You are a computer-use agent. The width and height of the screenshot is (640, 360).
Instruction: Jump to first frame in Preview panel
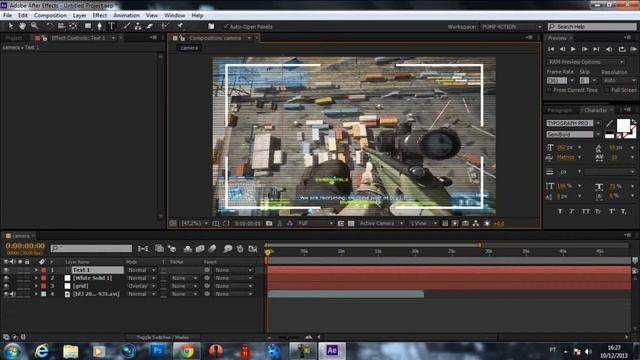551,49
